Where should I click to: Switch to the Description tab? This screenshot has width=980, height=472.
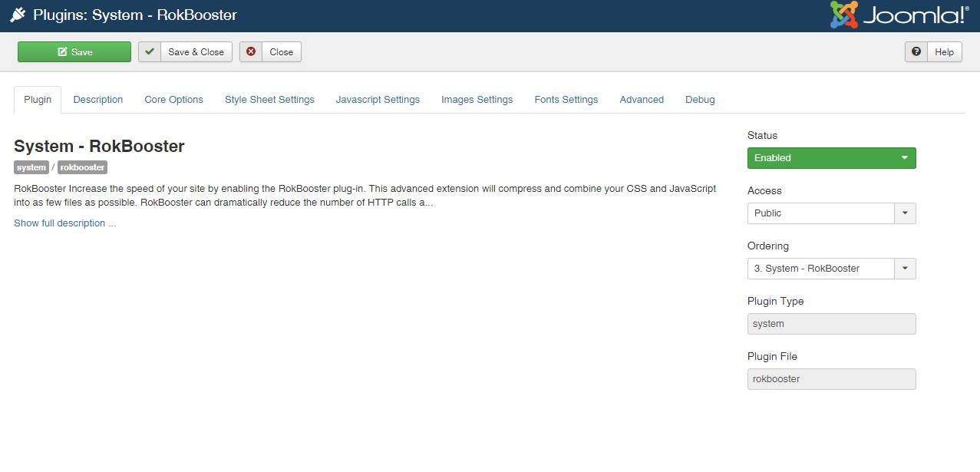pyautogui.click(x=98, y=99)
